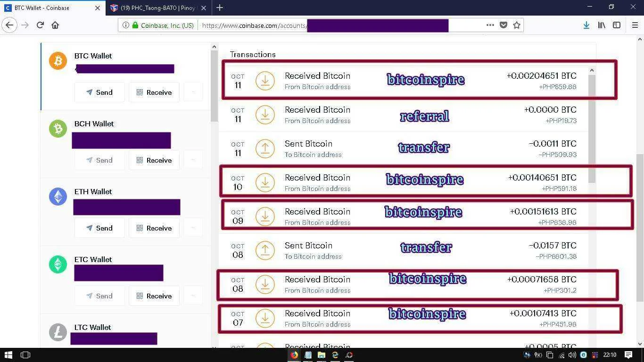Switch to the PHC_Taong-BATO tab
Viewport: 644px width, 362px height.
click(x=158, y=8)
